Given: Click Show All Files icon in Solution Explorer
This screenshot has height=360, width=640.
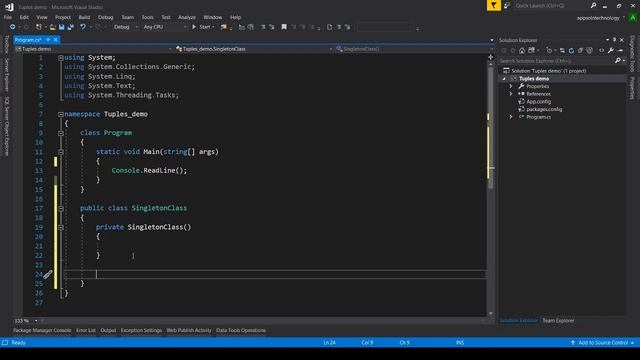Looking at the screenshot, I should [589, 51].
